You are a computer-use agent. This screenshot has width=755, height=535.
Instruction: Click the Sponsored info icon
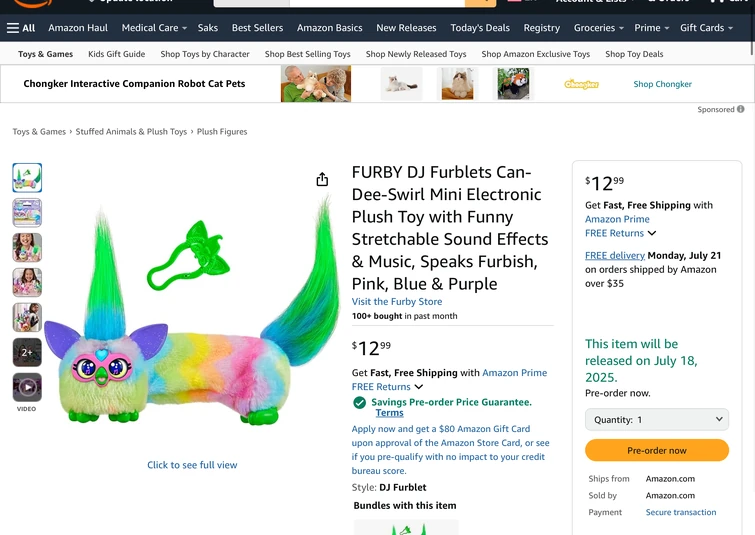click(x=741, y=110)
